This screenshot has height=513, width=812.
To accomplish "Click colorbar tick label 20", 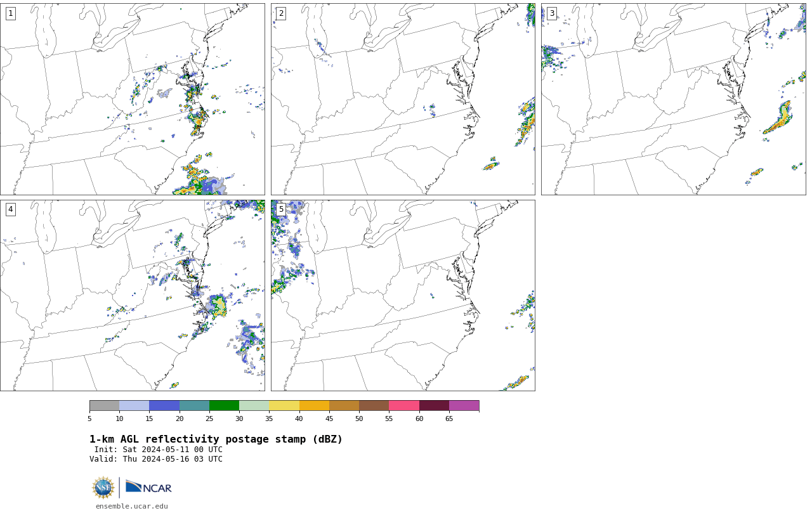I will [180, 419].
